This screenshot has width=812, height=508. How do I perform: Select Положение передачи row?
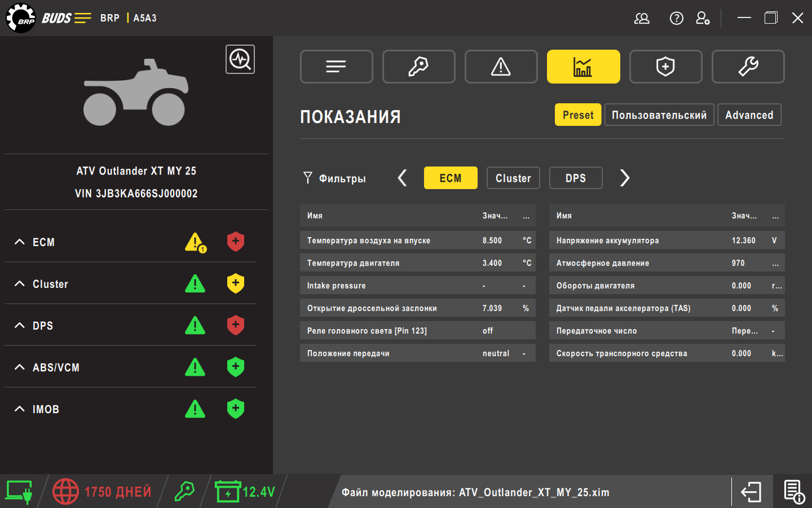418,353
